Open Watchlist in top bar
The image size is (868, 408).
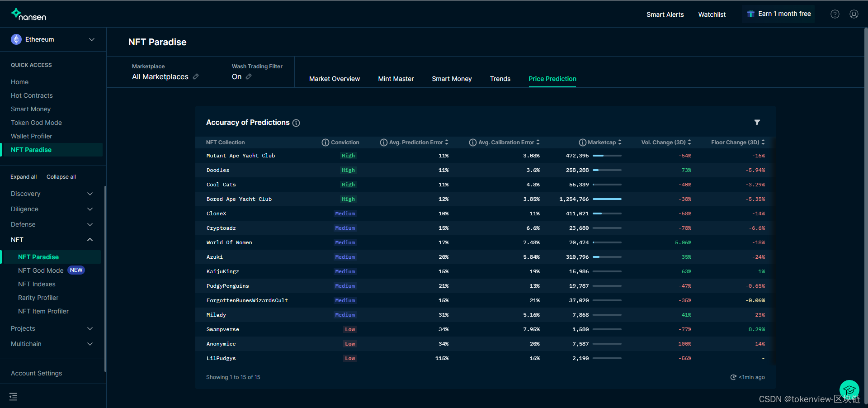click(x=712, y=14)
